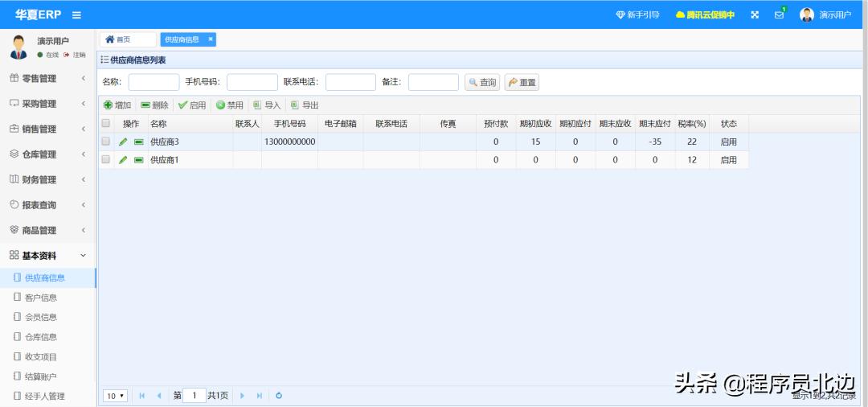Close the 供应商信息 tab

click(211, 39)
